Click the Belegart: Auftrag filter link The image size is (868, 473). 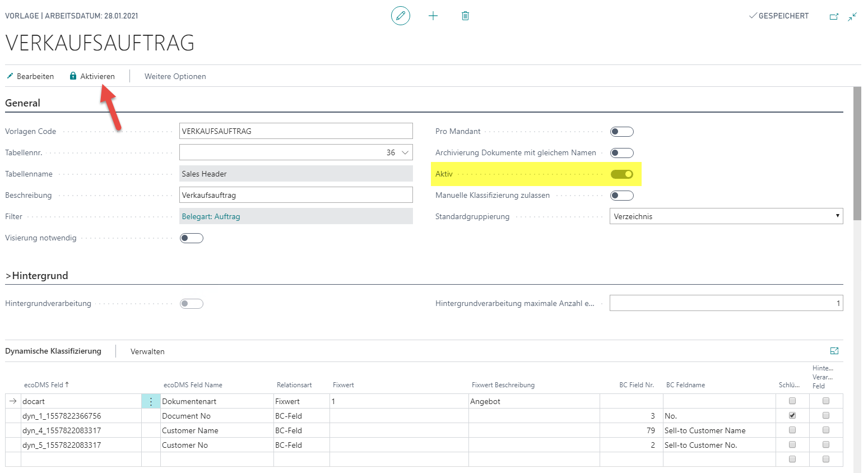pyautogui.click(x=211, y=216)
